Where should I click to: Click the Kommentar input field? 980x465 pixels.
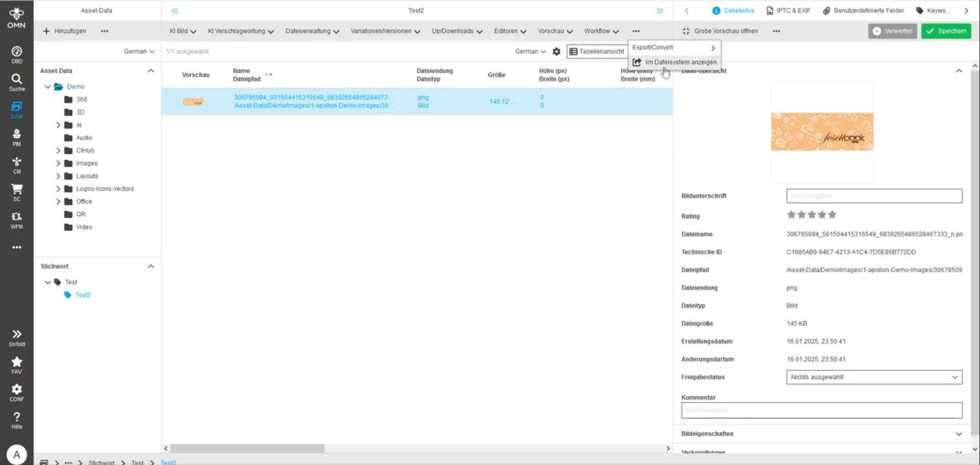[821, 410]
